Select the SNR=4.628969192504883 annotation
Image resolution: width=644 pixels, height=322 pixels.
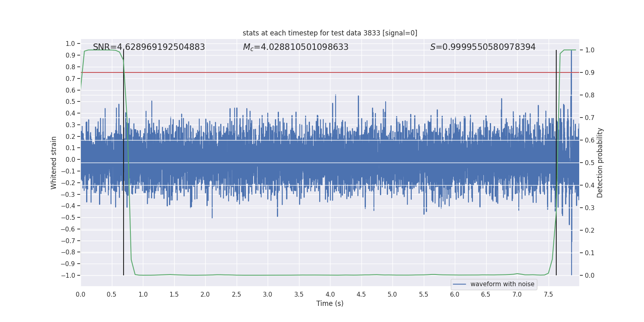pos(149,47)
